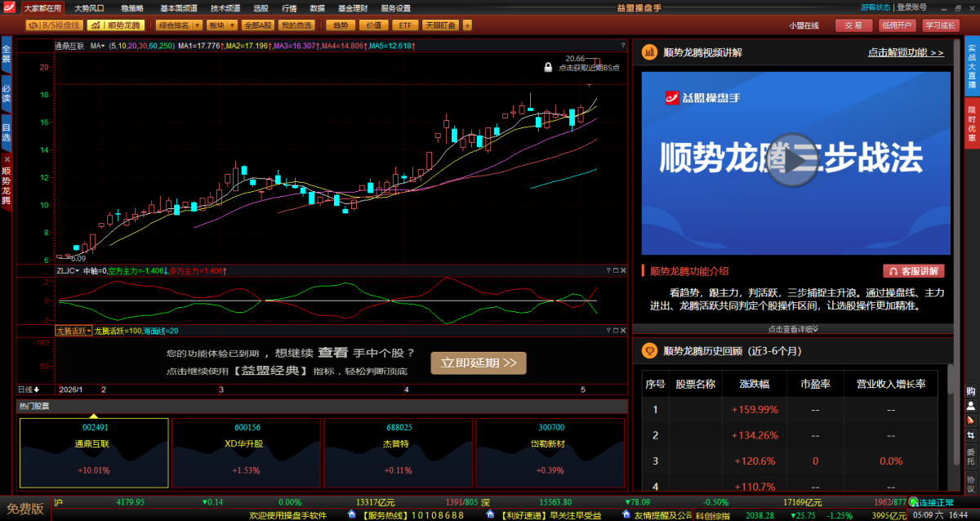Click the red bell notification icon
The height and width of the screenshot is (521, 980).
pyautogui.click(x=970, y=420)
